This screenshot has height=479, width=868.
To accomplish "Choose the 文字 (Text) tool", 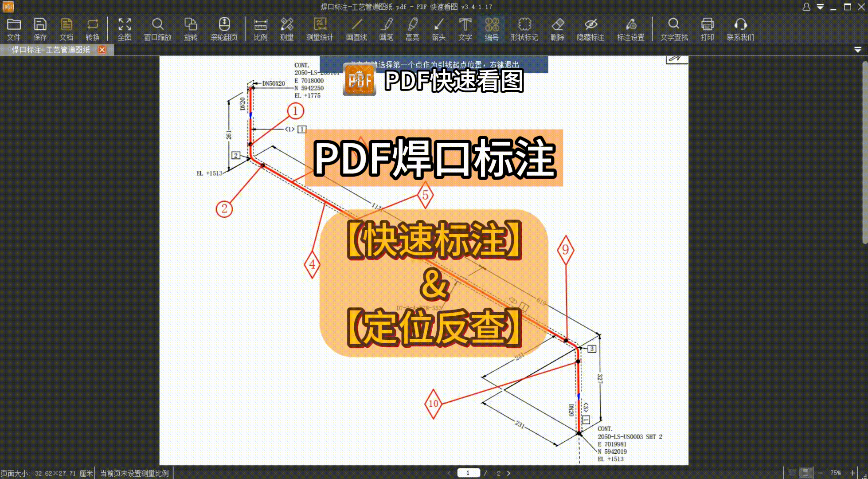I will (465, 29).
